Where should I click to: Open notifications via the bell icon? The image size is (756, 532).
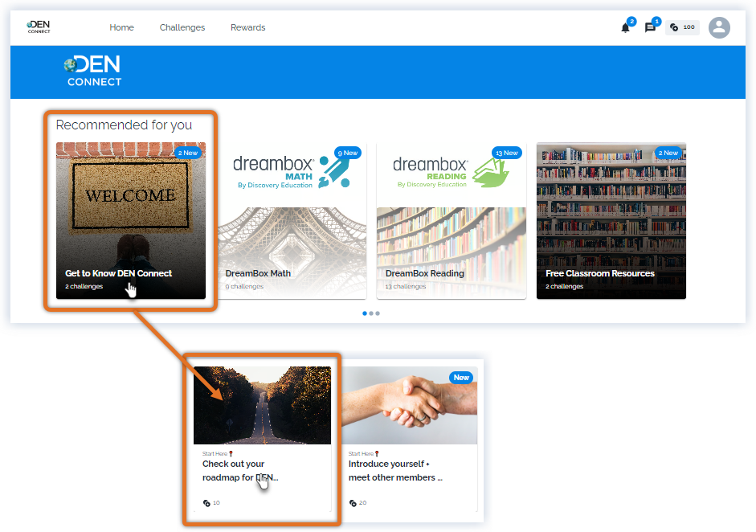coord(625,27)
